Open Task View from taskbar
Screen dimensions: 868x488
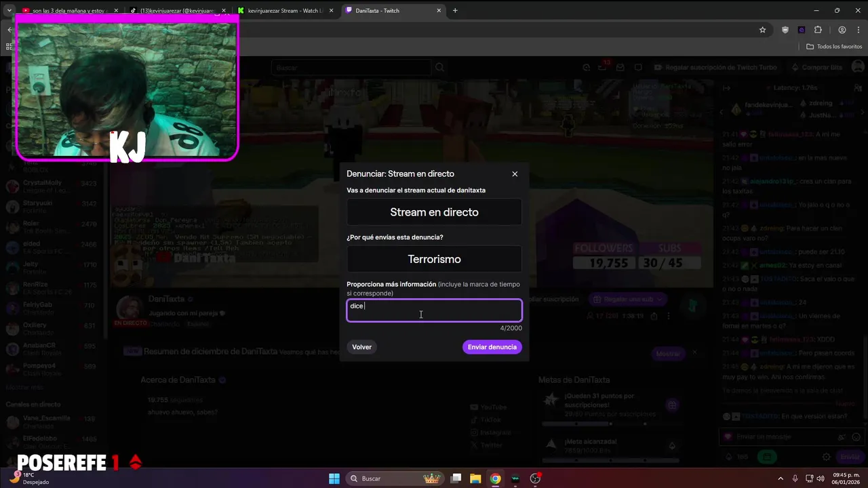[x=456, y=479]
